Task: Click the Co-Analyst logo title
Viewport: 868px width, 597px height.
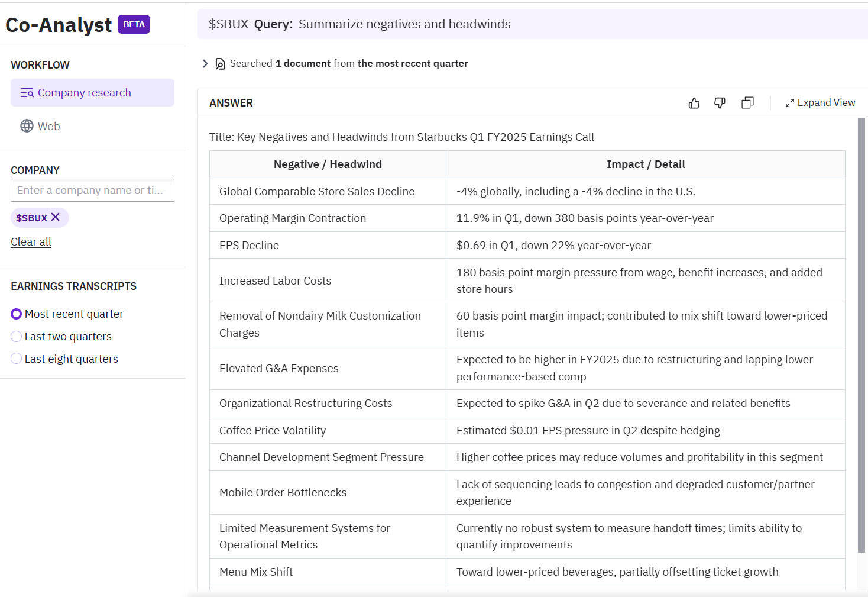Action: 59,25
